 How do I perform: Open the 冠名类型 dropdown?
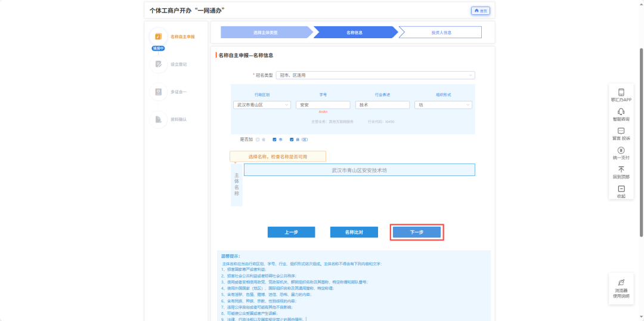376,75
